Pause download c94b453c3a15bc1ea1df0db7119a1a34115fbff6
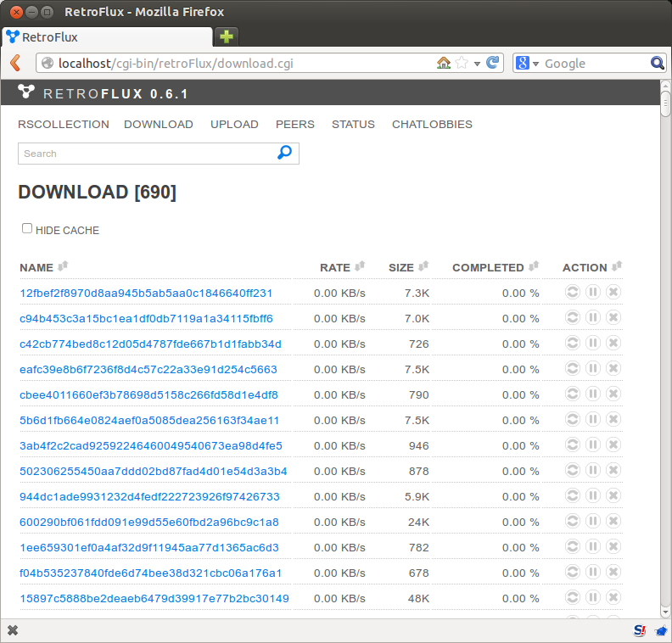 (593, 317)
